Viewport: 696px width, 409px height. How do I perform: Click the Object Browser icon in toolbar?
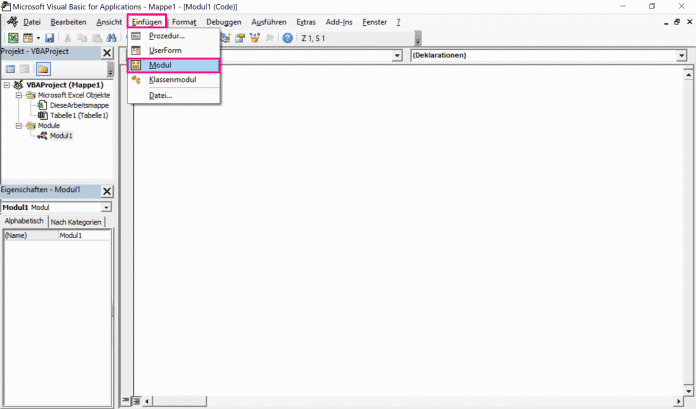pos(256,38)
